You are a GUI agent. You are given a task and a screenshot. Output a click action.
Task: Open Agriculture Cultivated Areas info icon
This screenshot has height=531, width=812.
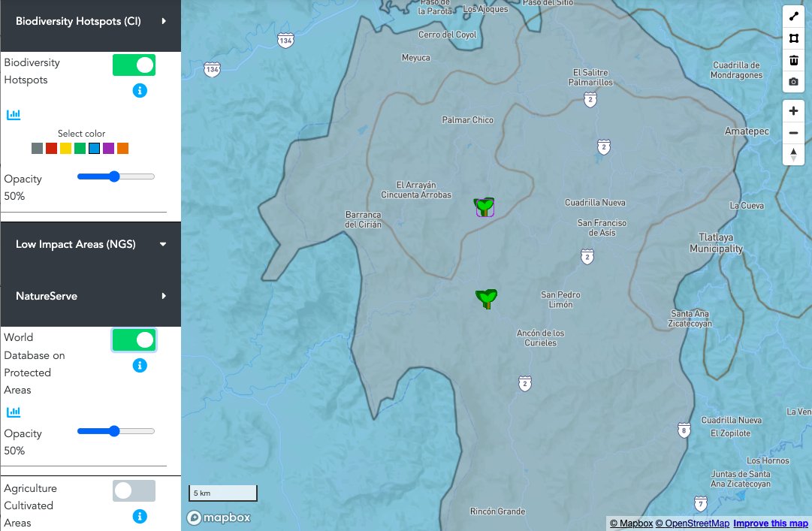[x=140, y=516]
